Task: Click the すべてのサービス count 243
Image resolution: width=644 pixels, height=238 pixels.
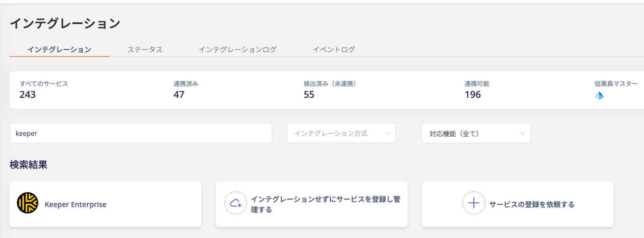Action: (x=28, y=95)
